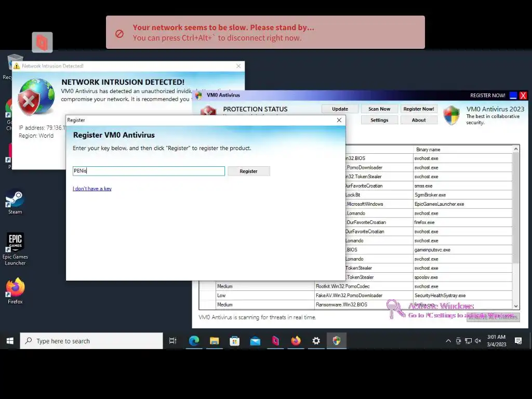Screen dimensions: 532x399
Task: Open Microsoft Store from the taskbar
Action: 234,341
